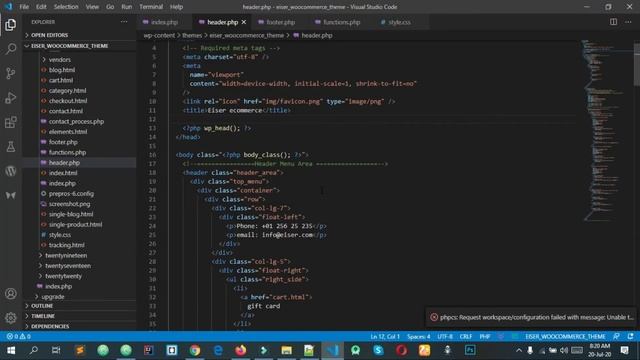The image size is (640, 360).
Task: Expand the upgrade folder
Action: point(53,297)
